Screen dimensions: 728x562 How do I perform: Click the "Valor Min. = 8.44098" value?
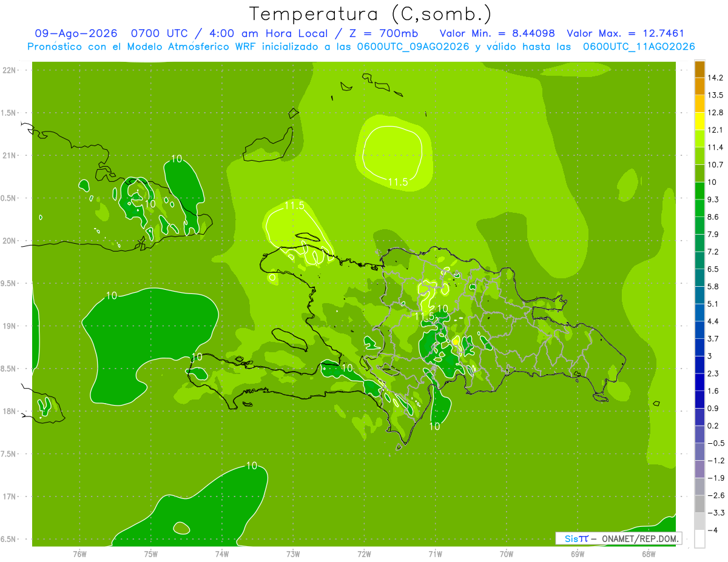(x=497, y=33)
